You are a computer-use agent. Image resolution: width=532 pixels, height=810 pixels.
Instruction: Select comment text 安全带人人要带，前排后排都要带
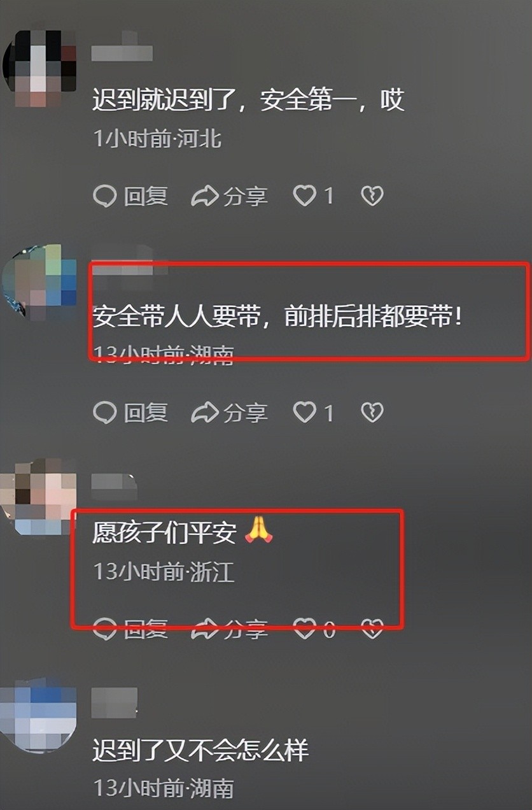click(277, 316)
